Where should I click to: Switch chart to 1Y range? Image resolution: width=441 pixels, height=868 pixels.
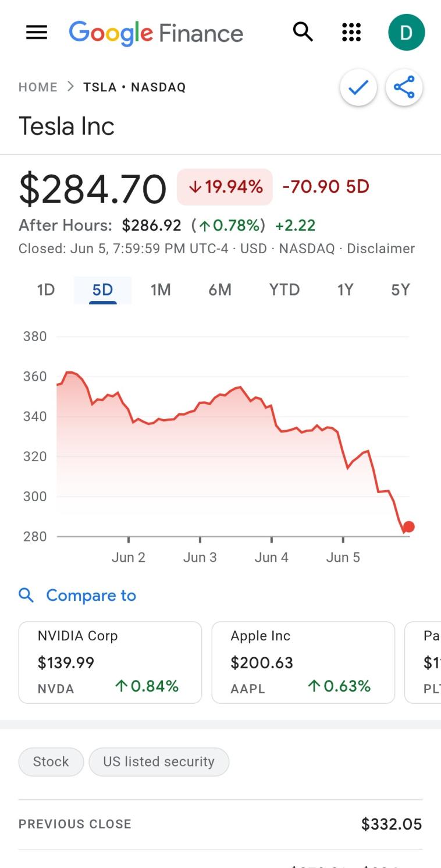[x=345, y=290]
